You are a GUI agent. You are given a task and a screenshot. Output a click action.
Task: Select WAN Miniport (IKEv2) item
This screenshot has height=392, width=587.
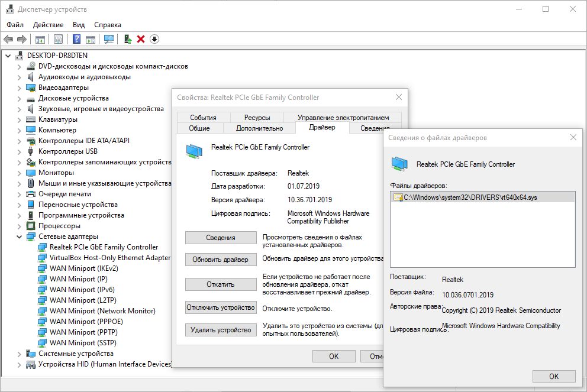[84, 268]
